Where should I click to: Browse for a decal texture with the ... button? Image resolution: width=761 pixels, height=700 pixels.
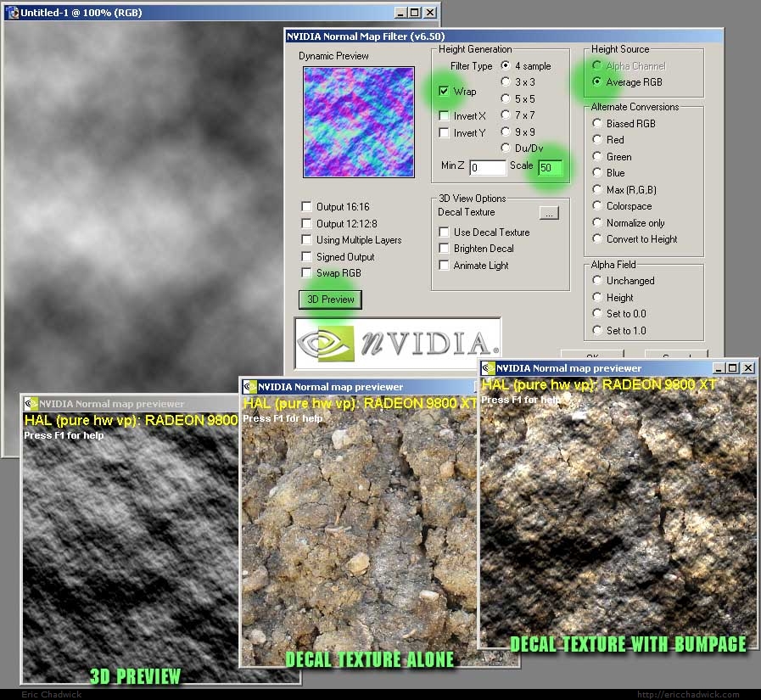[x=549, y=213]
